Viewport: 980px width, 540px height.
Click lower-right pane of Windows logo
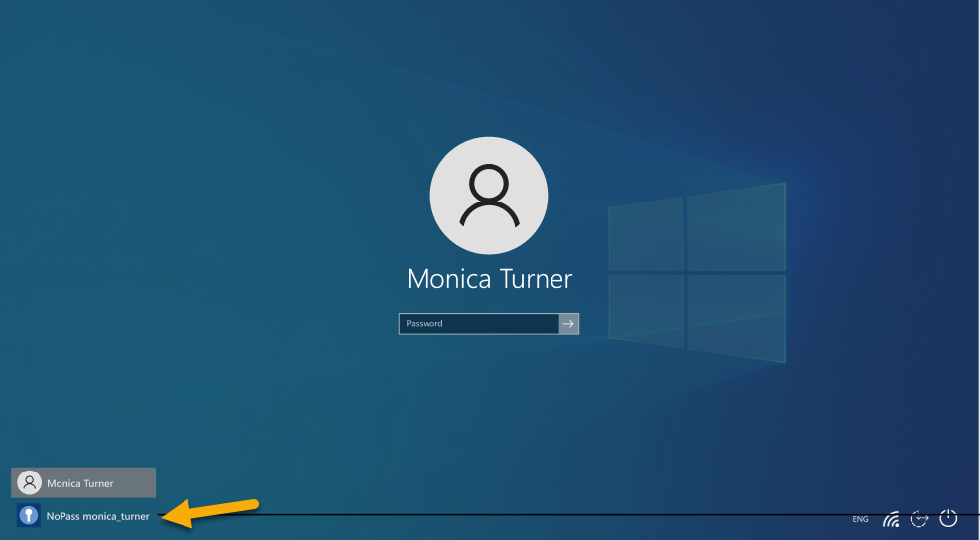(735, 318)
